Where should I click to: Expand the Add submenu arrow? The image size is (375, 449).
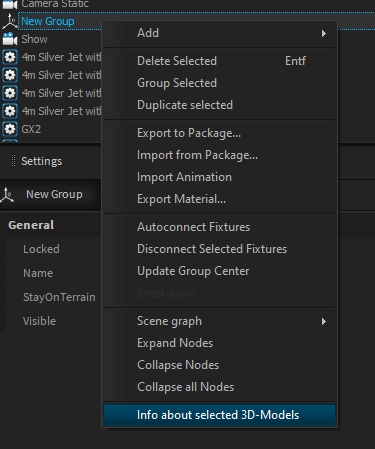click(324, 33)
